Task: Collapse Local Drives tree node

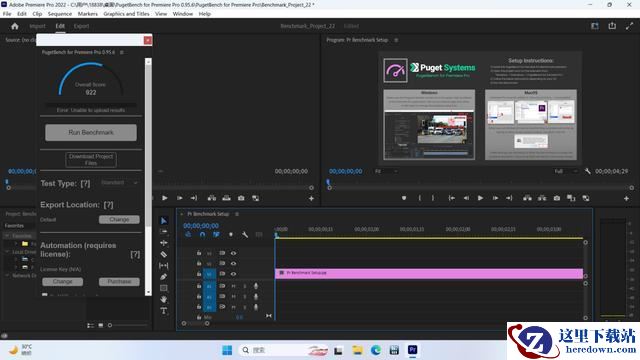Action: [7, 252]
